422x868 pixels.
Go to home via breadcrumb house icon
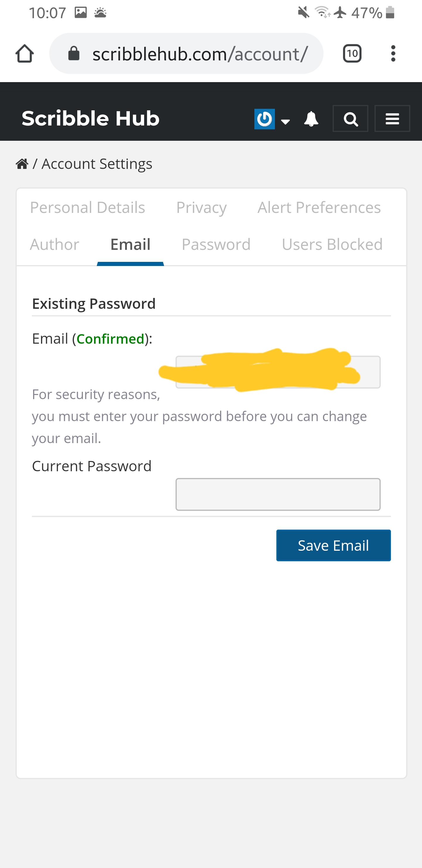click(22, 164)
